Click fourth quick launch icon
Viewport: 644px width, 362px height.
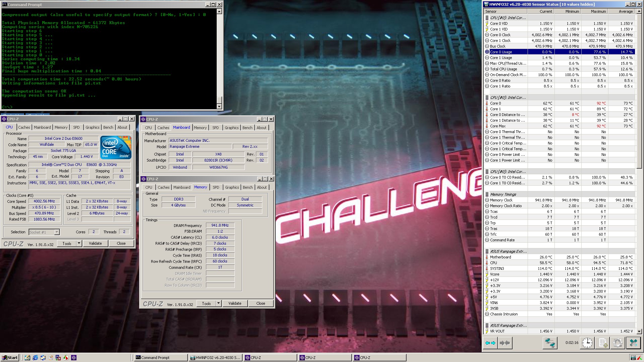pyautogui.click(x=51, y=358)
